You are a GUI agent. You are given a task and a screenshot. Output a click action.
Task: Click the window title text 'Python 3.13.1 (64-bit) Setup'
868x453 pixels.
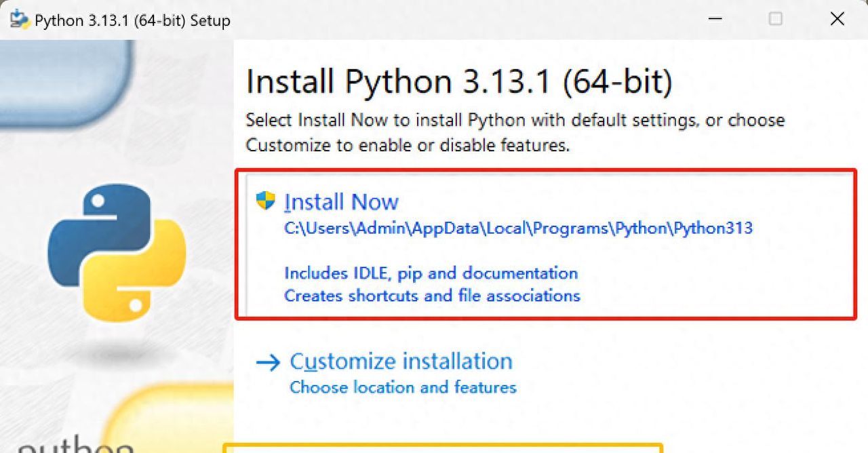(x=132, y=20)
